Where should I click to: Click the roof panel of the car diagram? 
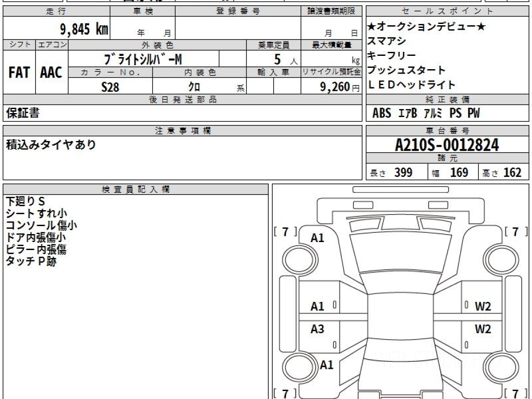[x=400, y=317]
